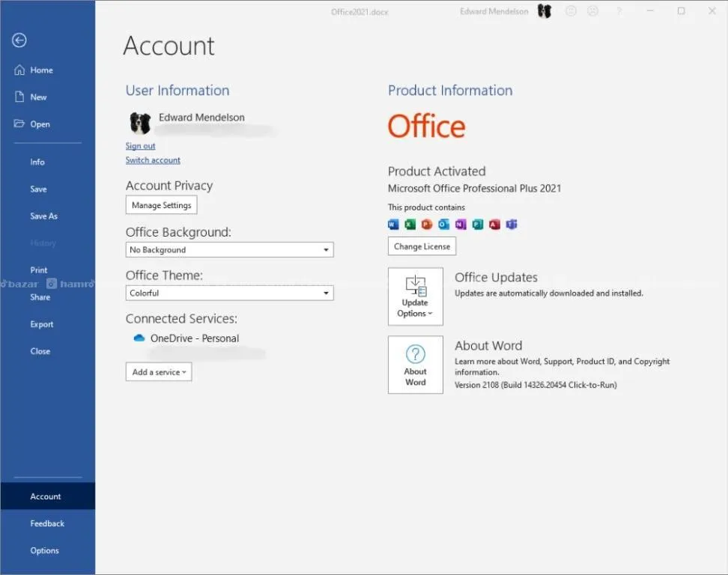Click the Switch account link
This screenshot has width=728, height=575.
(153, 160)
